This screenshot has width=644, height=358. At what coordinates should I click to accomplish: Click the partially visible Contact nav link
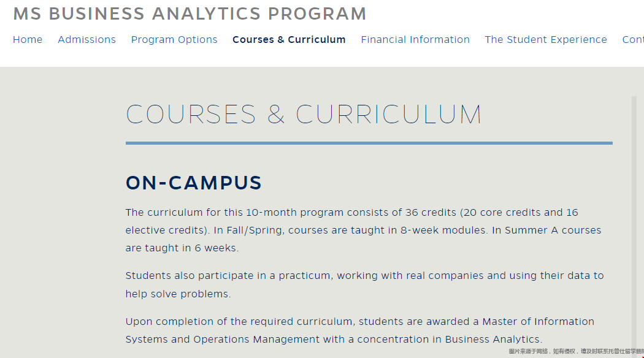(633, 39)
